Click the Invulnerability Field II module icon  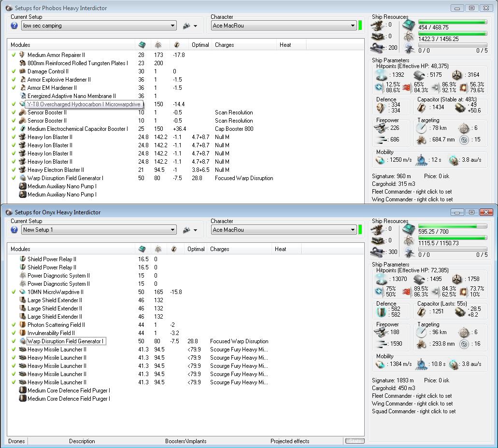pyautogui.click(x=22, y=333)
